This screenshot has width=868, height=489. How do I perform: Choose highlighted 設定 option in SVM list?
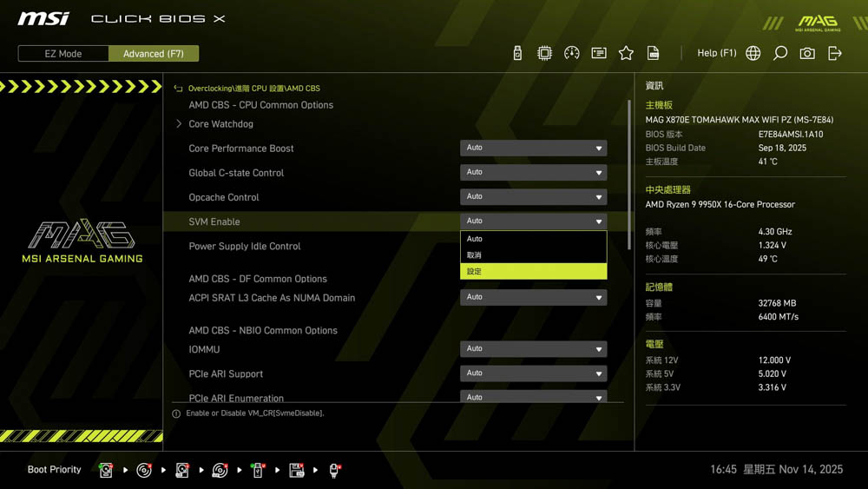pyautogui.click(x=533, y=272)
